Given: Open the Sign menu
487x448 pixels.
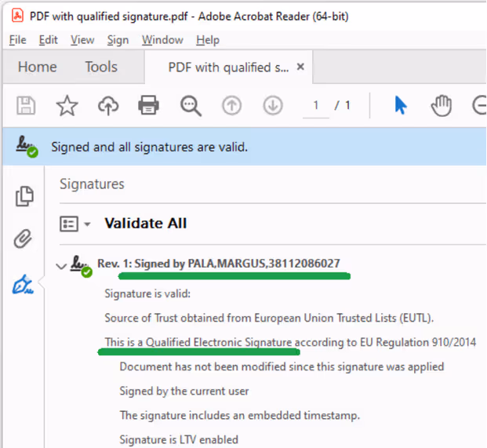Looking at the screenshot, I should pyautogui.click(x=118, y=40).
